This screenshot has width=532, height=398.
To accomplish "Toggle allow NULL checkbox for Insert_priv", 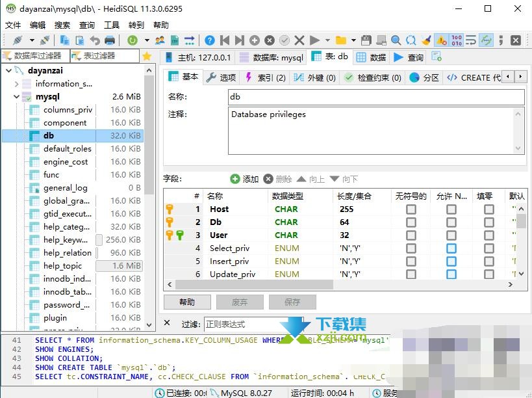I will pos(451,261).
